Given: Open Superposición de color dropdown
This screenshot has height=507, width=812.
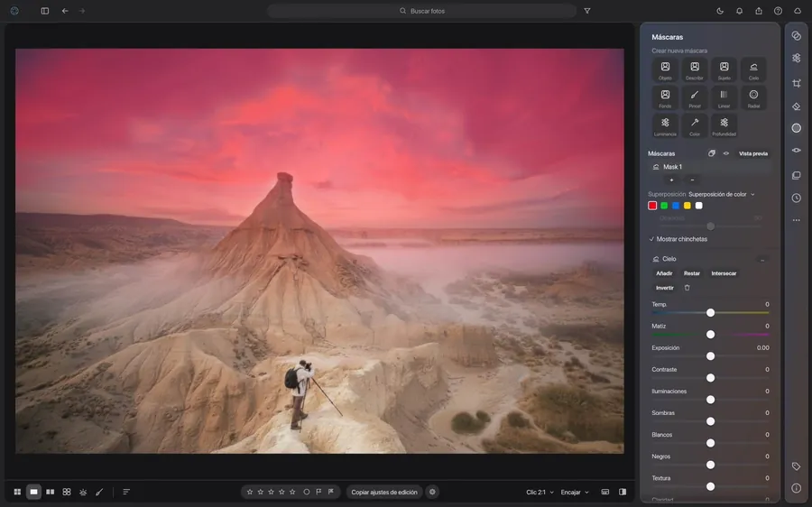Looking at the screenshot, I should 722,195.
